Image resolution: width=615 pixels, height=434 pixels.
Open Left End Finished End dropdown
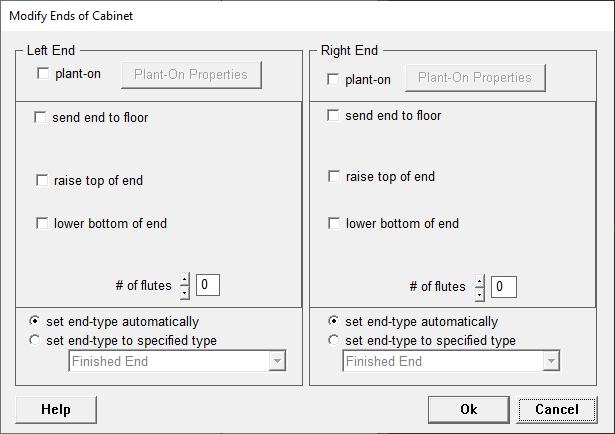tap(275, 361)
